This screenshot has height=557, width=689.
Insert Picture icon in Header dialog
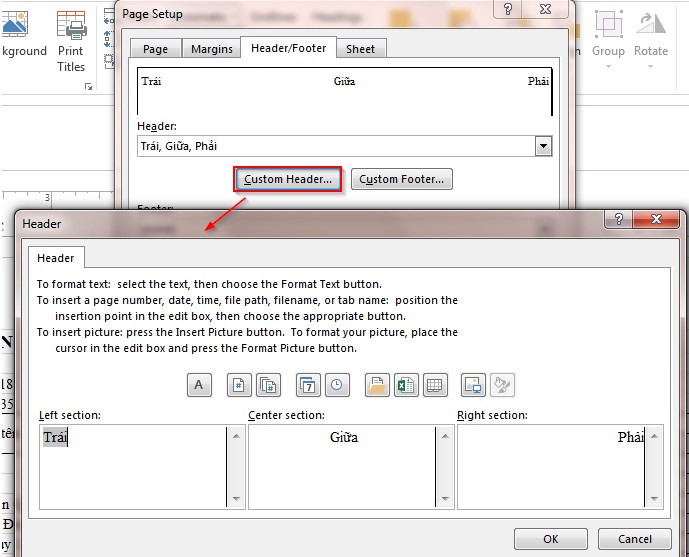pyautogui.click(x=473, y=385)
